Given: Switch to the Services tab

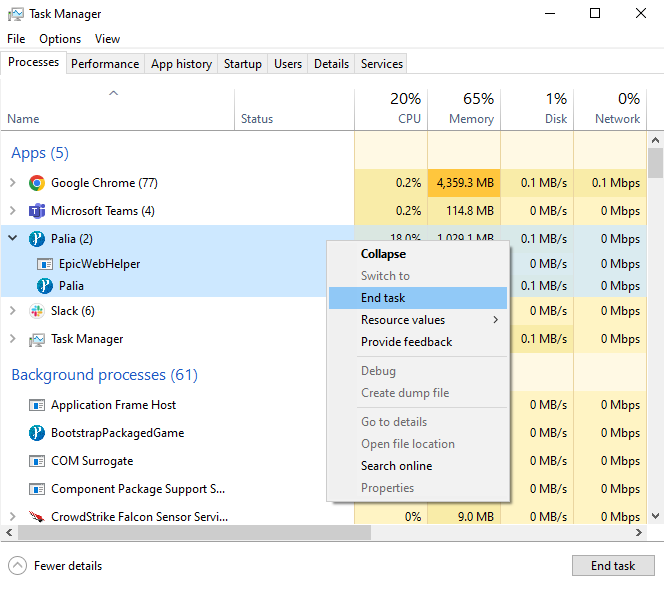Looking at the screenshot, I should [x=382, y=64].
